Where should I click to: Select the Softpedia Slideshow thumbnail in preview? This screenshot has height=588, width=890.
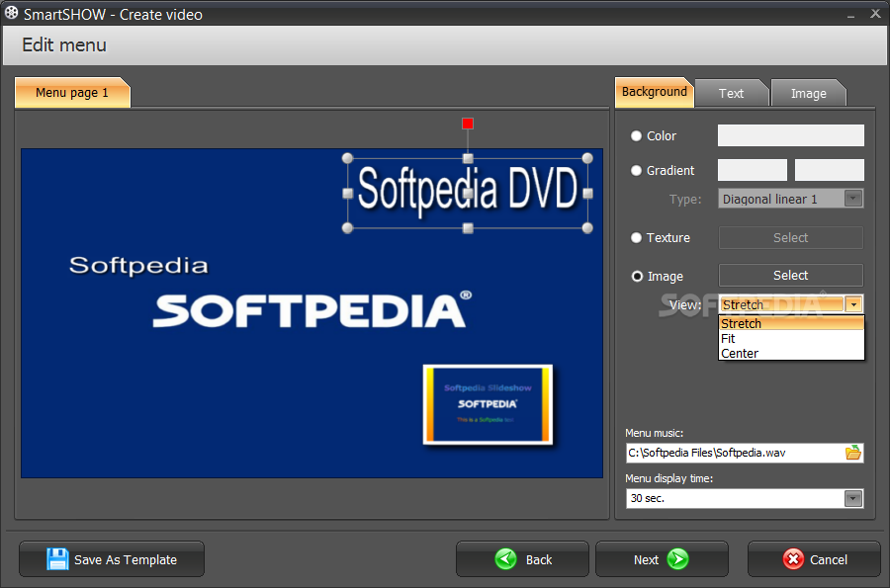tap(488, 404)
